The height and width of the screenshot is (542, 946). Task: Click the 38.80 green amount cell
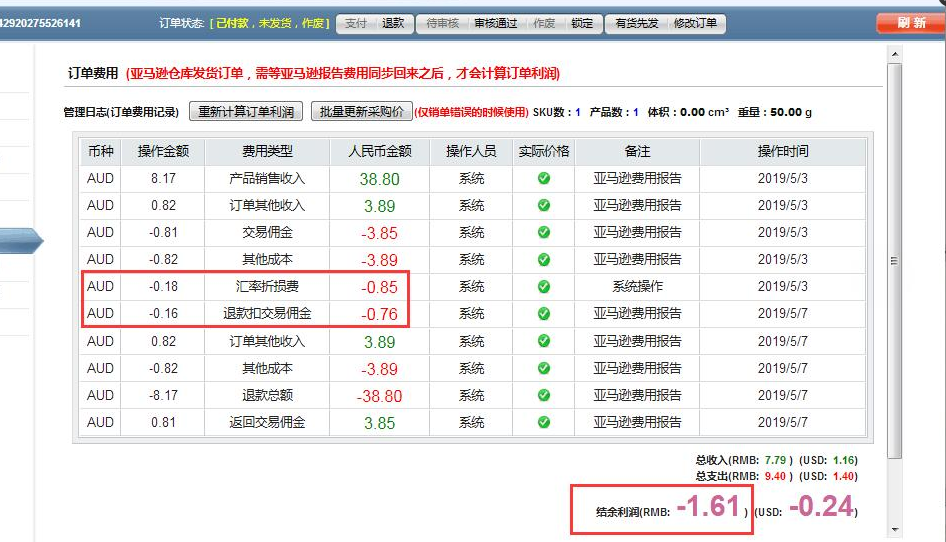coord(379,179)
